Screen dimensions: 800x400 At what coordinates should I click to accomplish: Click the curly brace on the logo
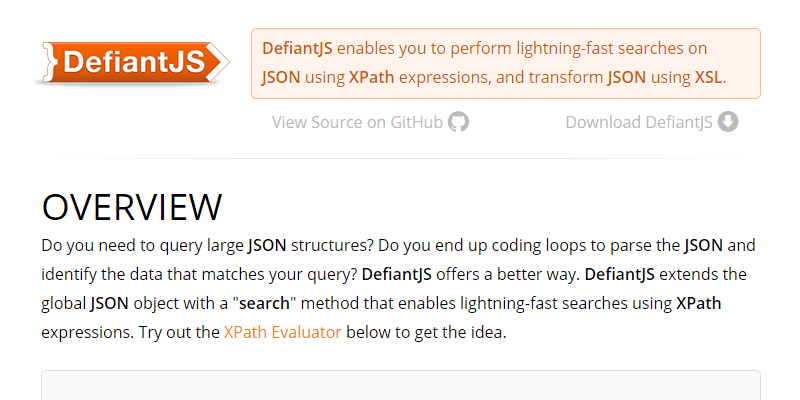point(47,62)
